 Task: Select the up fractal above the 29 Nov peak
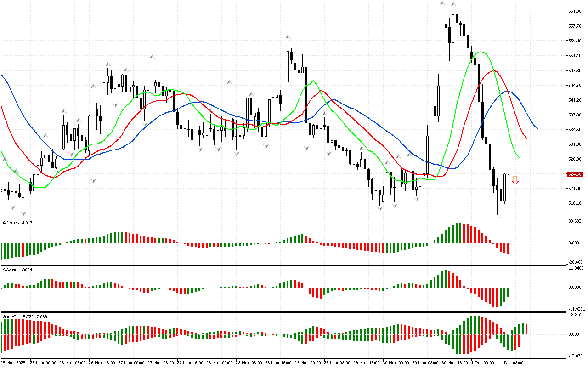(x=288, y=36)
